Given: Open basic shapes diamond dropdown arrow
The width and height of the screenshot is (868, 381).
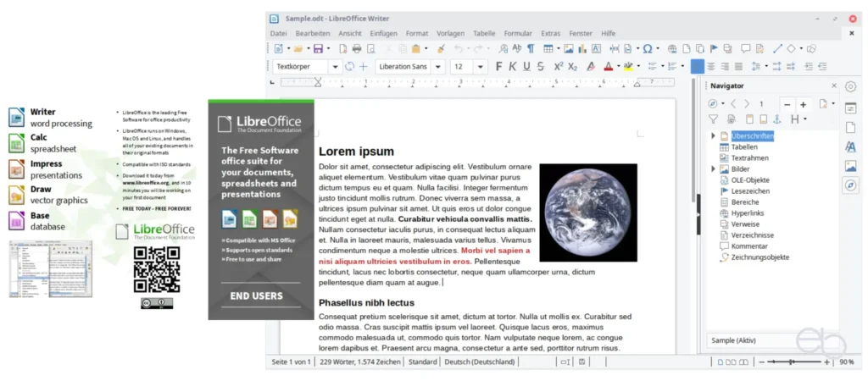Looking at the screenshot, I should [x=801, y=48].
